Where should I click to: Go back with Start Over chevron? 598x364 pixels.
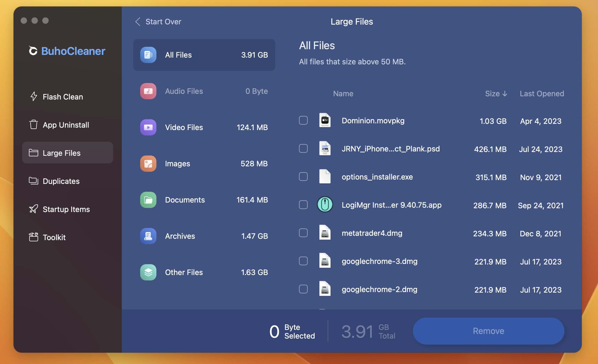(x=138, y=22)
